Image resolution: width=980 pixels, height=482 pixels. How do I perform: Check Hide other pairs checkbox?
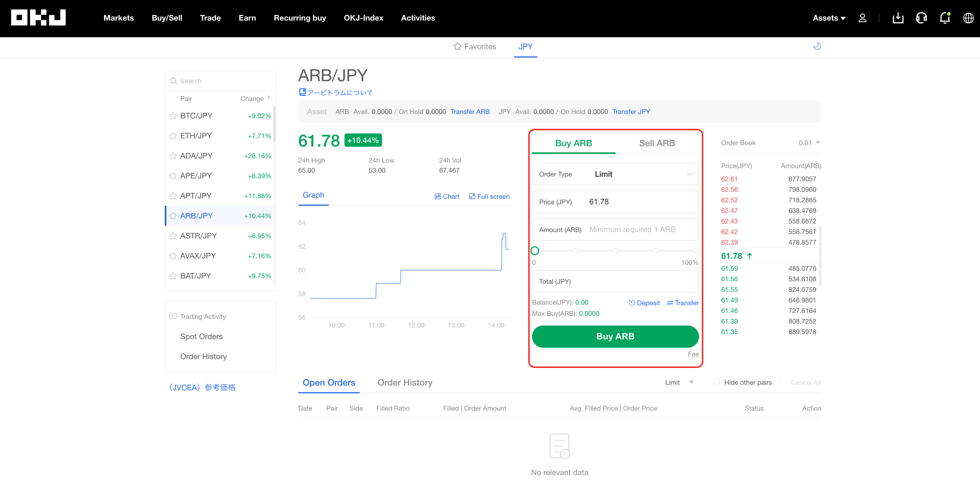[x=716, y=382]
